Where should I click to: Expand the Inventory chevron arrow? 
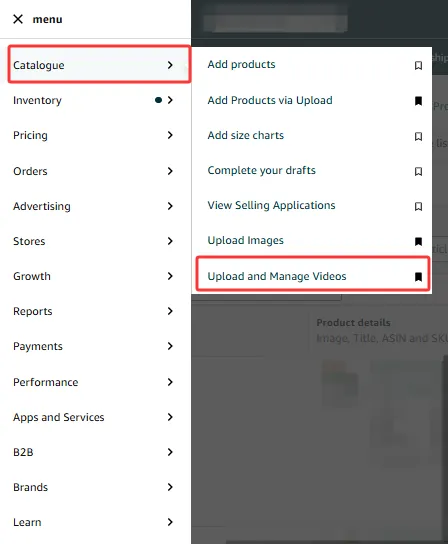pyautogui.click(x=170, y=100)
